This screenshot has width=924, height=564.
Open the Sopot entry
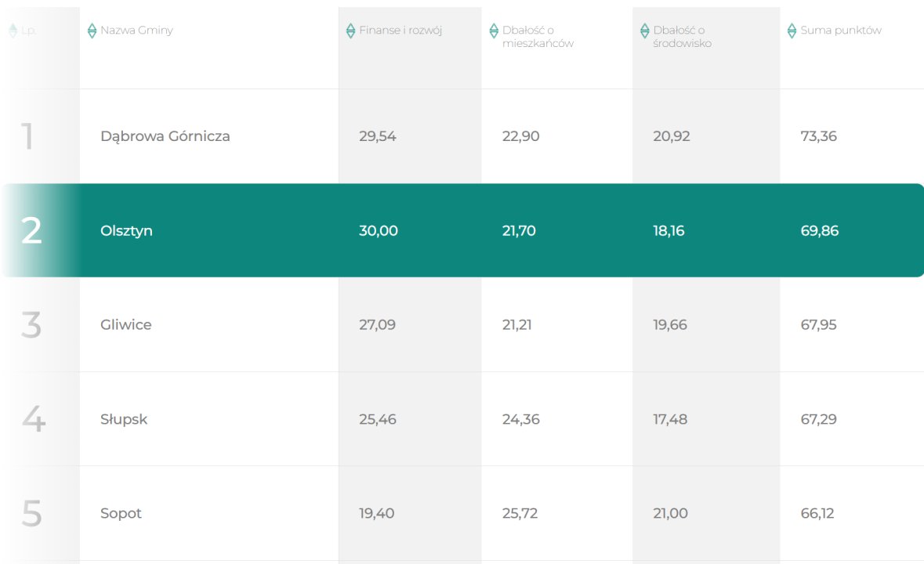pyautogui.click(x=121, y=513)
